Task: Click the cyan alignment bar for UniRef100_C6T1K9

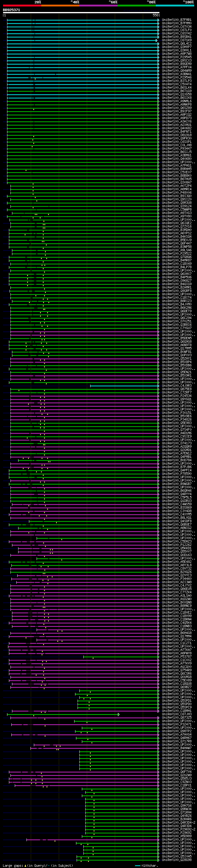Action: click(82, 40)
